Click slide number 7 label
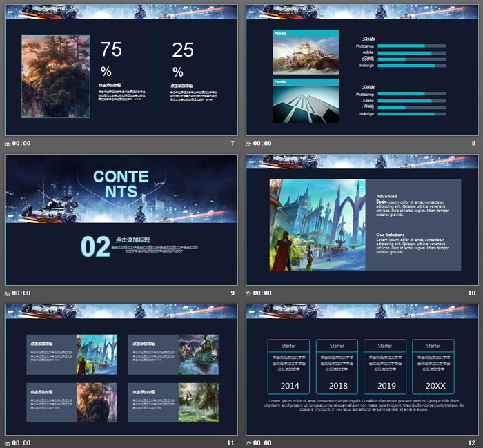Screen dimensions: 483x448 click(233, 144)
